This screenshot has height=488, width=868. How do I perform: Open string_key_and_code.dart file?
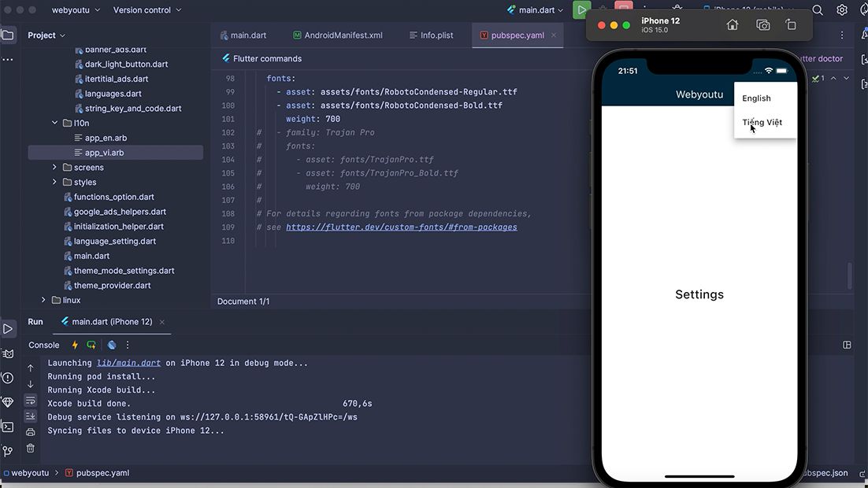pos(128,109)
